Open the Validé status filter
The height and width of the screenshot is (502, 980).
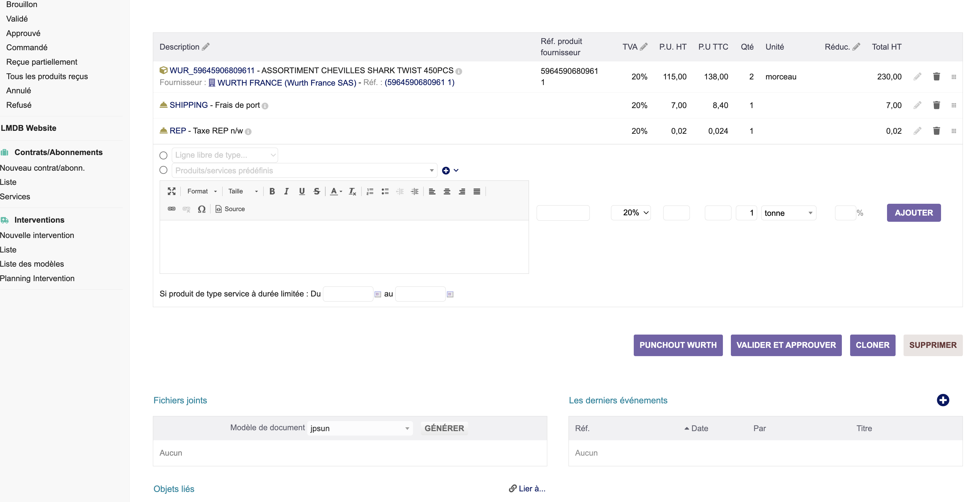point(17,19)
